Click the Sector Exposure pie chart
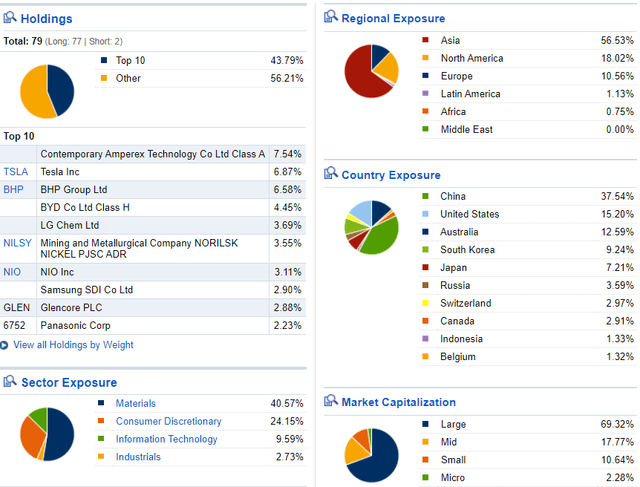The width and height of the screenshot is (640, 487). coord(47,434)
